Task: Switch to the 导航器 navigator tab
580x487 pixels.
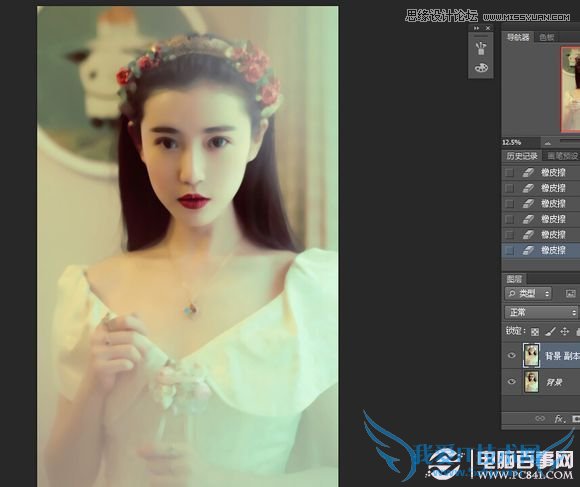Action: click(518, 37)
